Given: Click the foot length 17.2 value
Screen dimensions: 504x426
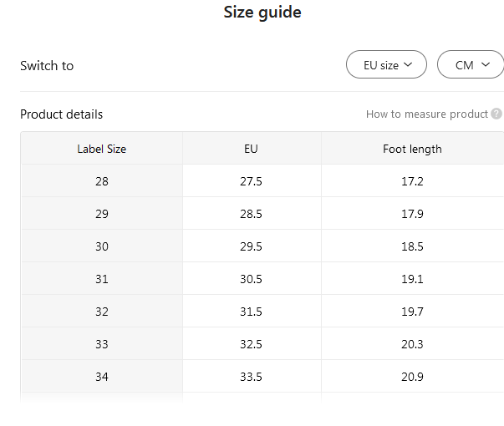Looking at the screenshot, I should coord(412,181).
